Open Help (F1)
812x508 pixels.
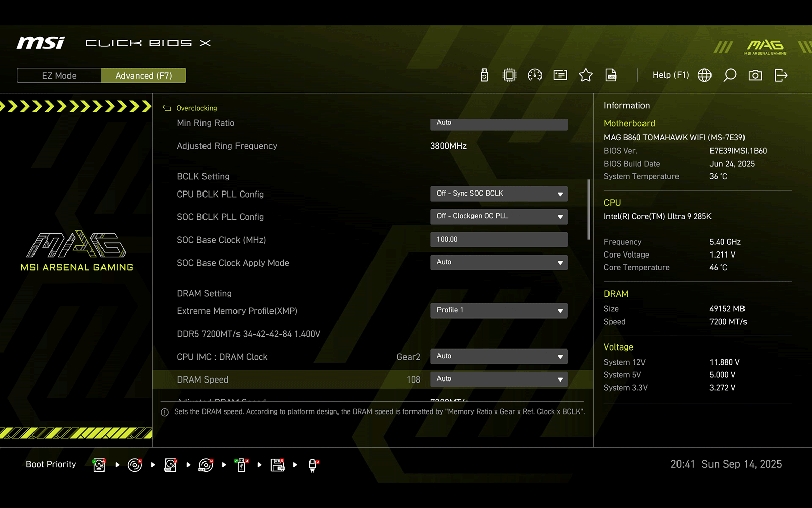pyautogui.click(x=670, y=75)
